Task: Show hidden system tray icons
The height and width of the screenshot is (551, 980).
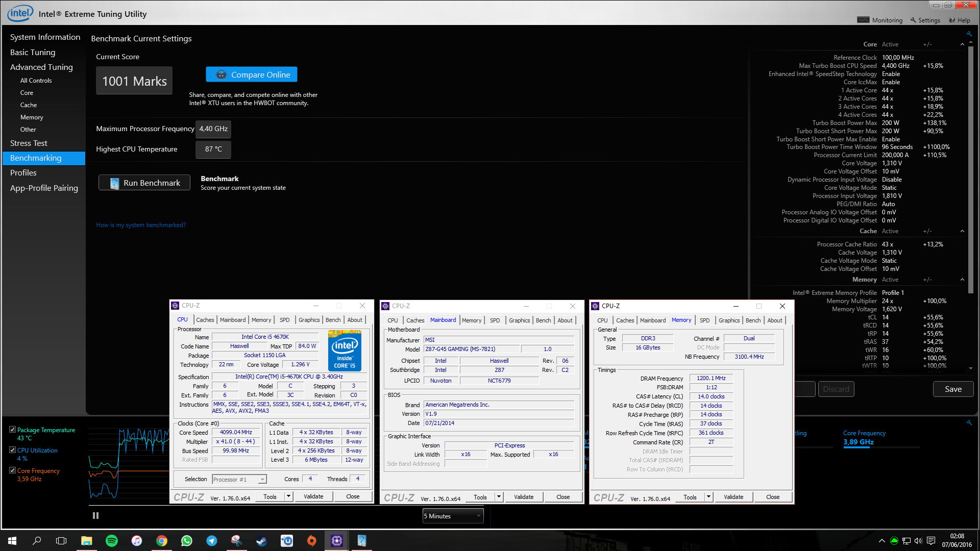Action: (882, 541)
